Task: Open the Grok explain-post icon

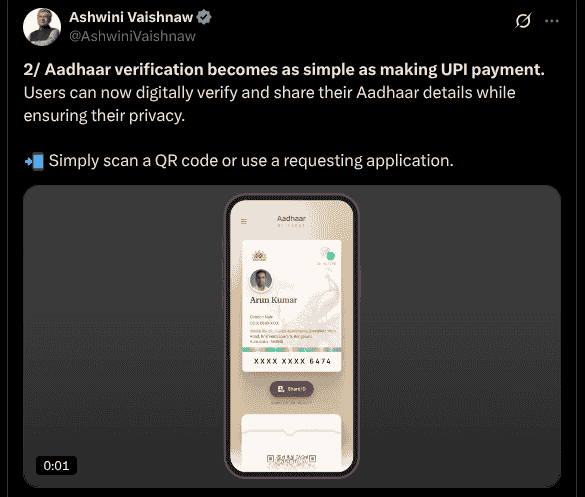Action: [x=523, y=21]
